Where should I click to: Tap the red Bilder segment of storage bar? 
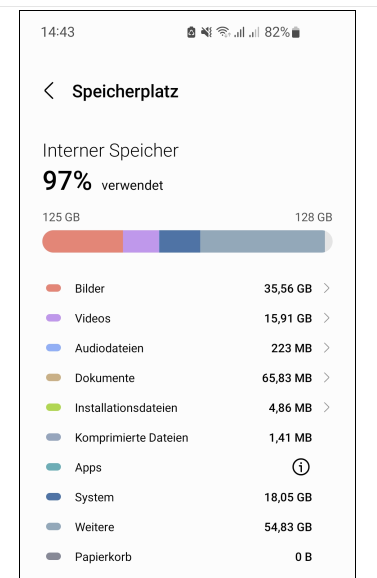tap(83, 241)
